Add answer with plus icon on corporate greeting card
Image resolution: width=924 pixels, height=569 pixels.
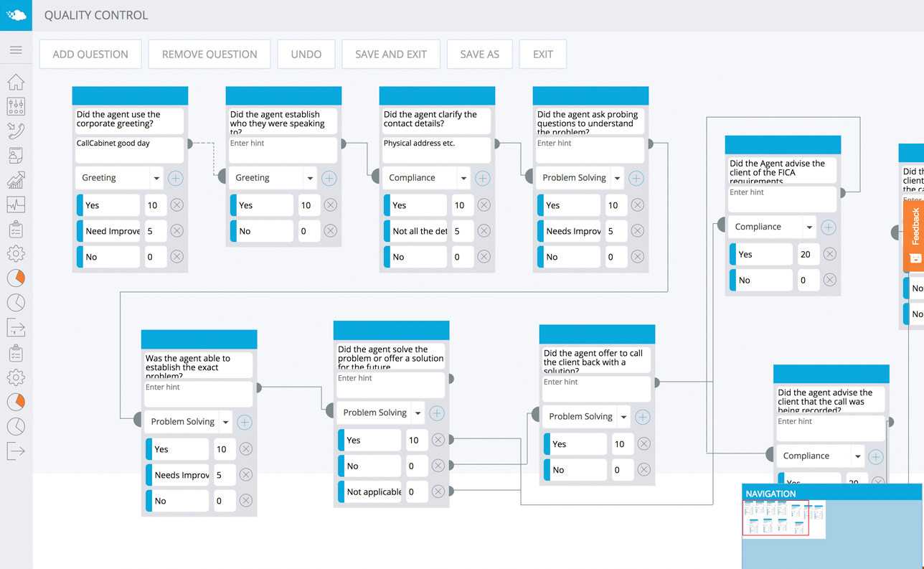pos(176,178)
